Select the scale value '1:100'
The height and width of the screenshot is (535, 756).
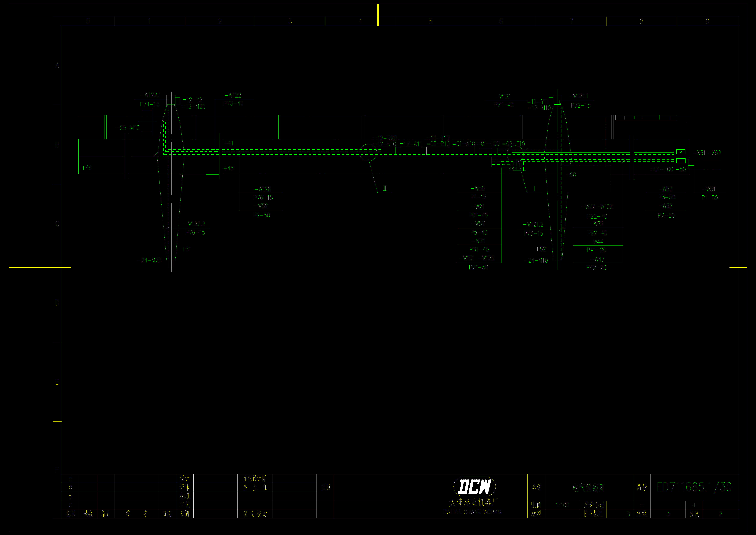coord(562,505)
